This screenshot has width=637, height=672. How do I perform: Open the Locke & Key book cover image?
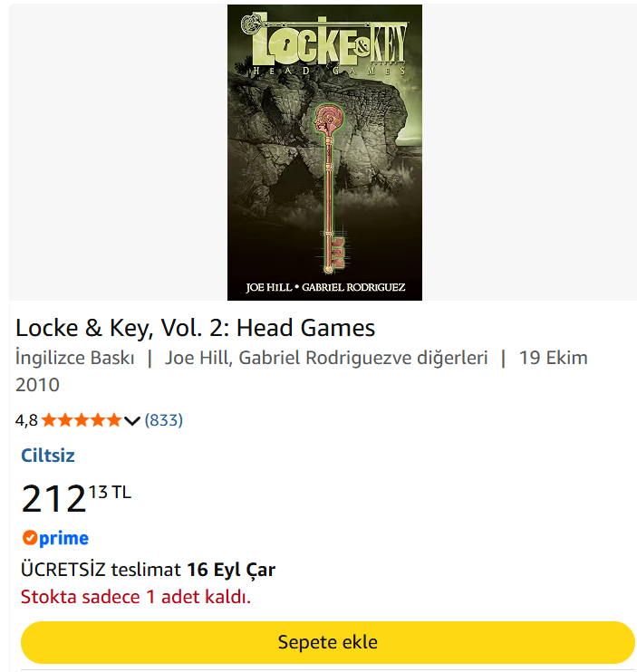pyautogui.click(x=324, y=152)
